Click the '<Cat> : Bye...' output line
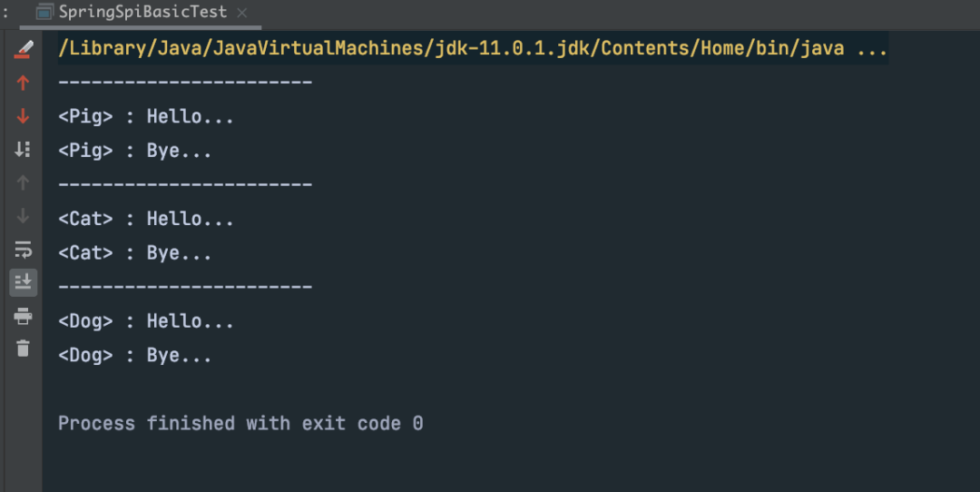Viewport: 980px width, 492px height. tap(135, 253)
